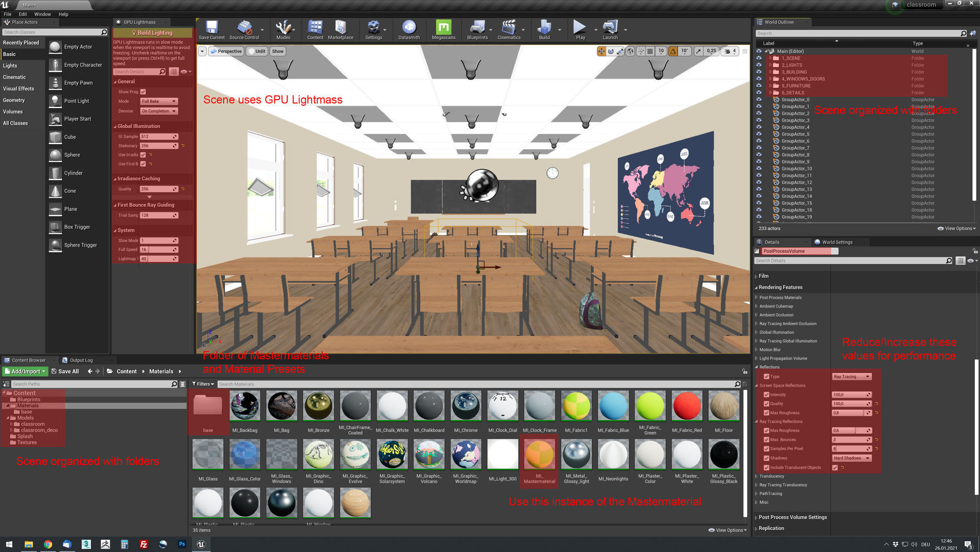980x552 pixels.
Task: Select the MI_Mastermaterial thumbnail
Action: tap(539, 454)
